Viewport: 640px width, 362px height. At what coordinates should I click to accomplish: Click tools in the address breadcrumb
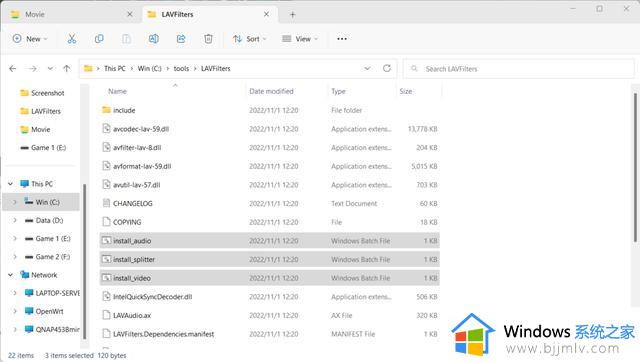[181, 69]
